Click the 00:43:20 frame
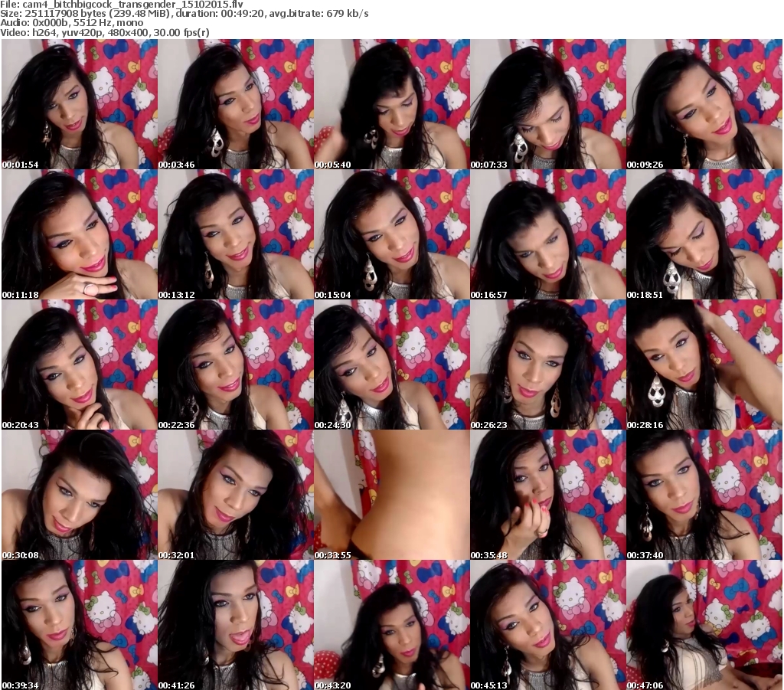Image resolution: width=784 pixels, height=690 pixels. (x=392, y=625)
